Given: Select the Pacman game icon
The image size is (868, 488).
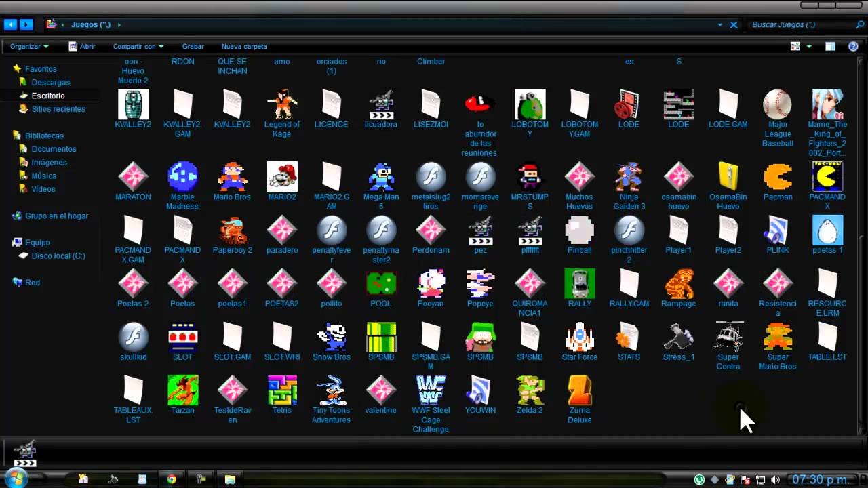Looking at the screenshot, I should coord(778,177).
